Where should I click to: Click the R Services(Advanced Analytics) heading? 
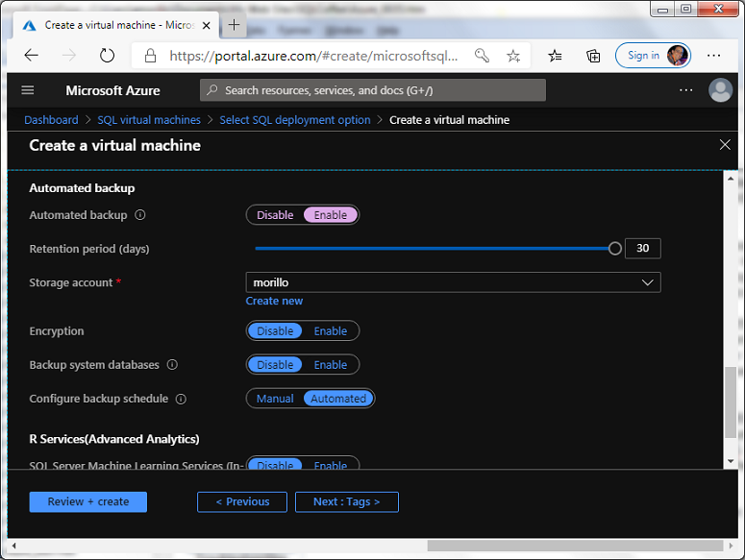(114, 439)
